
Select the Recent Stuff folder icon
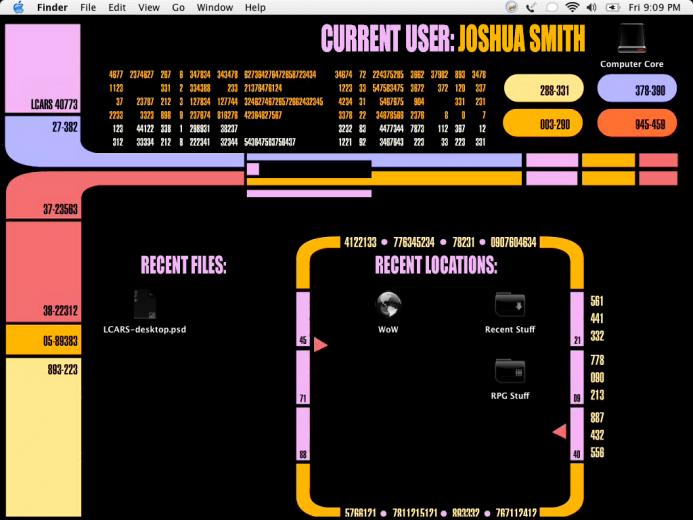coord(510,304)
